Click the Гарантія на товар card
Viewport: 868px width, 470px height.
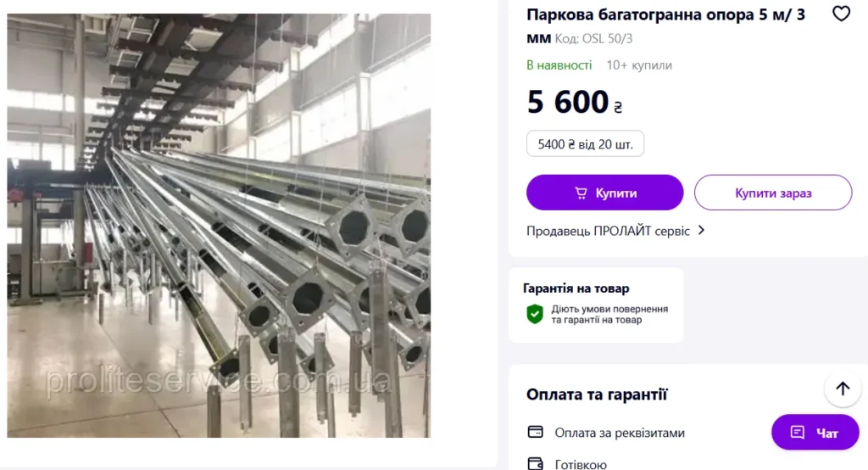coord(596,305)
